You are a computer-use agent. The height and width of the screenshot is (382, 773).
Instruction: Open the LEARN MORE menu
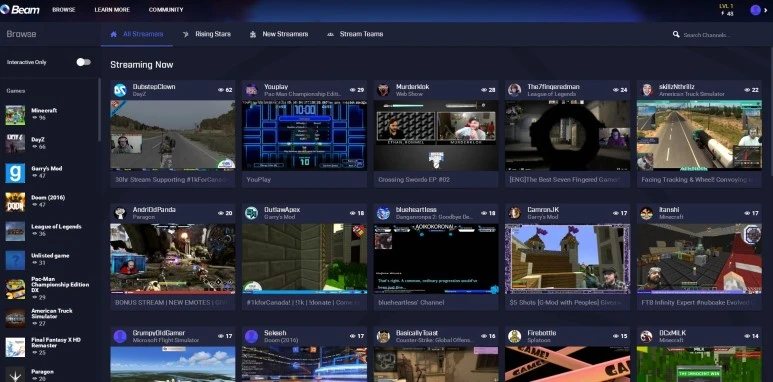[112, 10]
